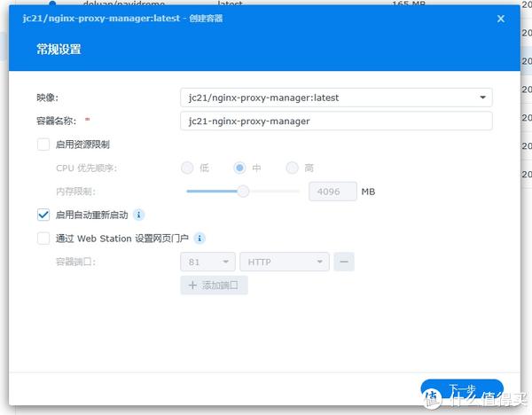Select low CPU priority radio
The height and width of the screenshot is (415, 532).
[187, 168]
